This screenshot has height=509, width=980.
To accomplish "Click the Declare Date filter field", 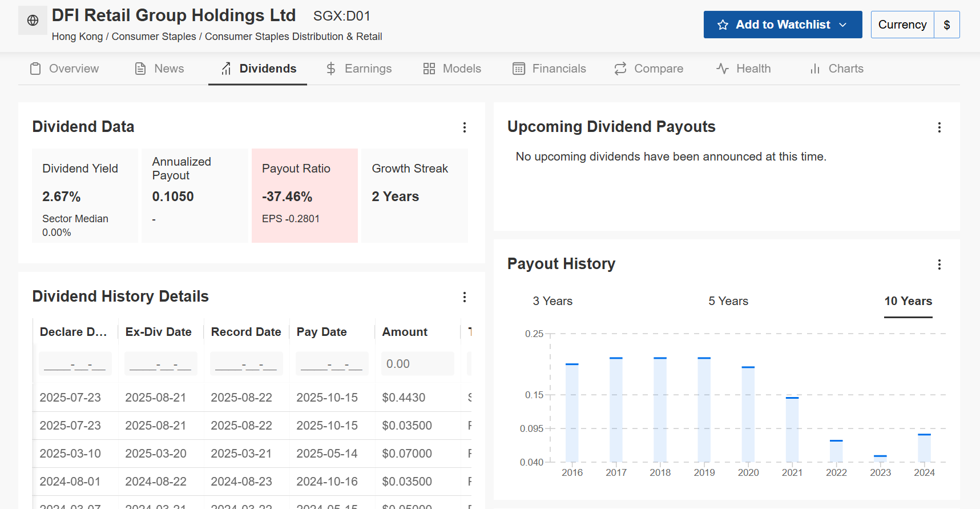I will coord(75,363).
